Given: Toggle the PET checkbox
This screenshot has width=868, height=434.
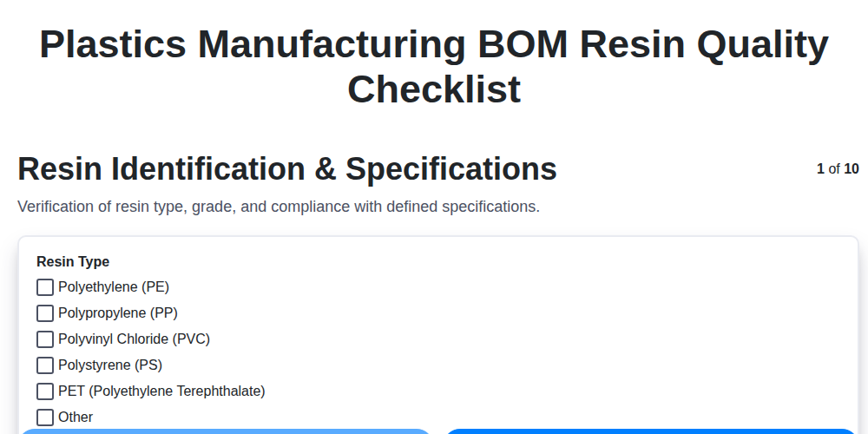Looking at the screenshot, I should [45, 391].
